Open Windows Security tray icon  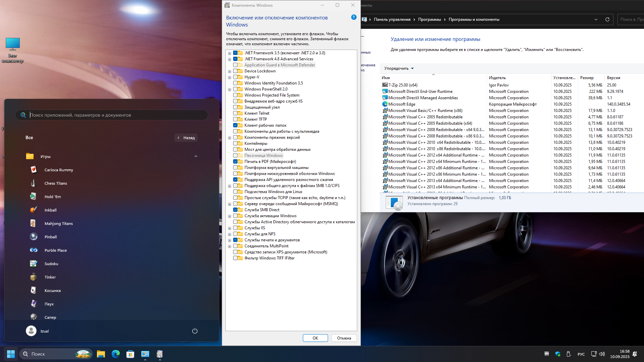click(x=558, y=354)
